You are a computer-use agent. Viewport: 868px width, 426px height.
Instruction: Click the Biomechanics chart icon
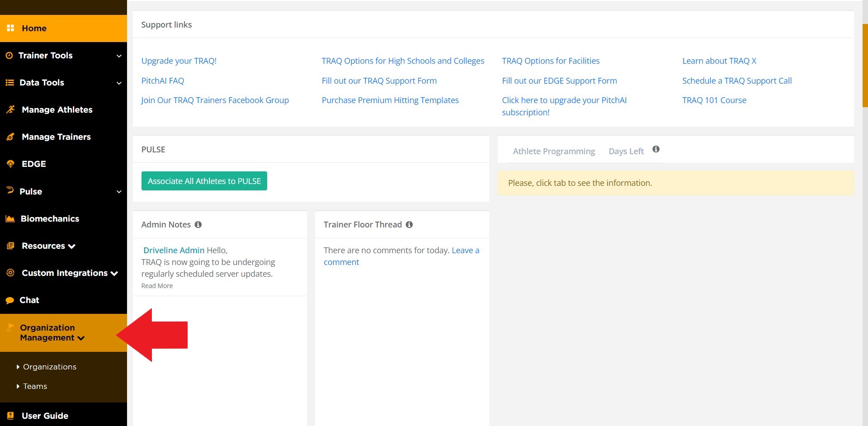[x=10, y=218]
